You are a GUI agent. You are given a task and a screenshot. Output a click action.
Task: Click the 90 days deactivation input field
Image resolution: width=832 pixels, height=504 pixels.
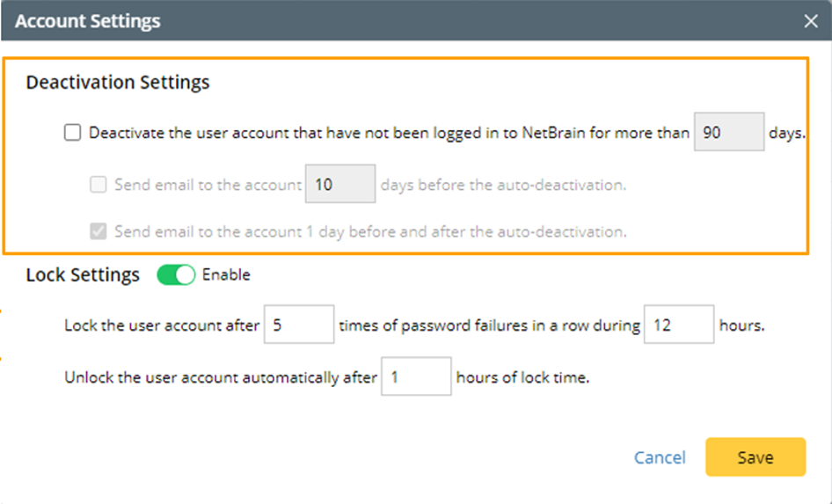click(728, 133)
